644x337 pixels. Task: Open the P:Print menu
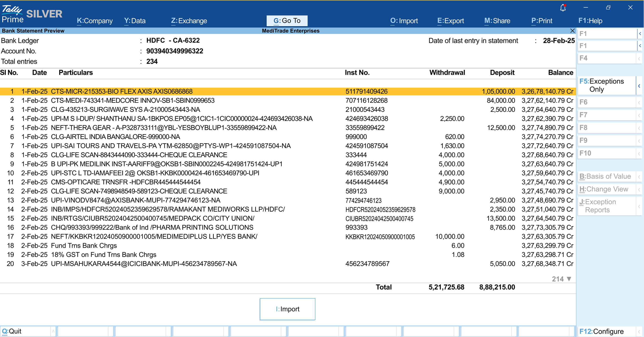(541, 21)
